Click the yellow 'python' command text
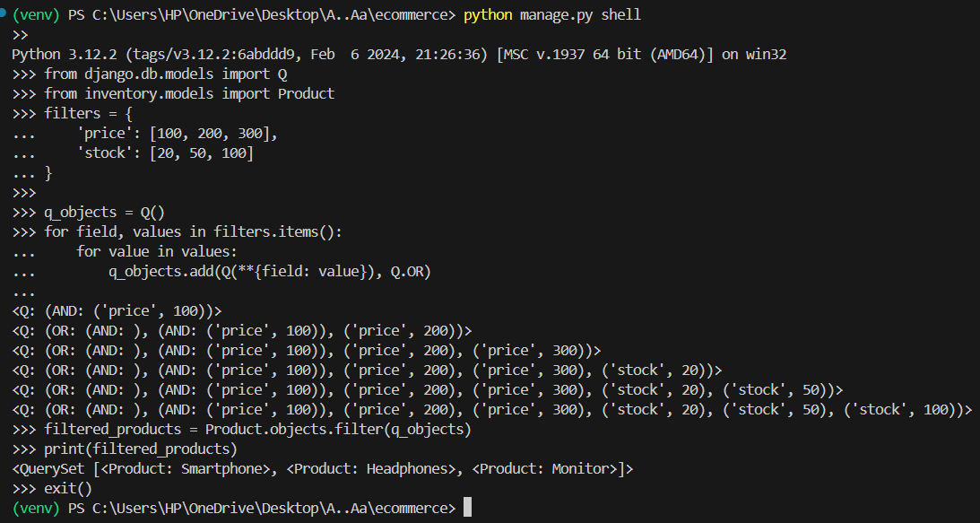 click(x=489, y=15)
